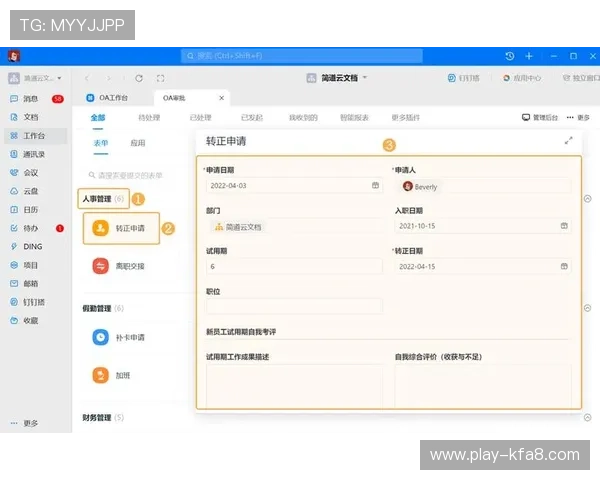Open the 管理后台 admin console link
This screenshot has width=600, height=480.
(540, 118)
